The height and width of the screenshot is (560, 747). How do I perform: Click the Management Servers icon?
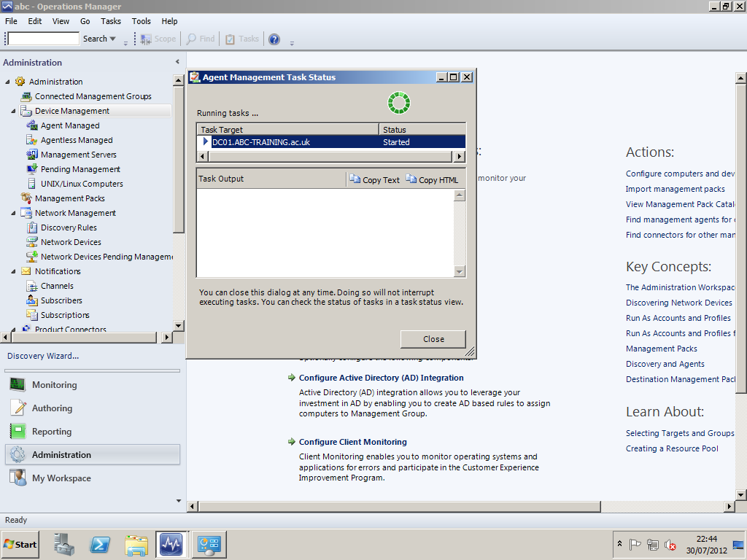(32, 155)
